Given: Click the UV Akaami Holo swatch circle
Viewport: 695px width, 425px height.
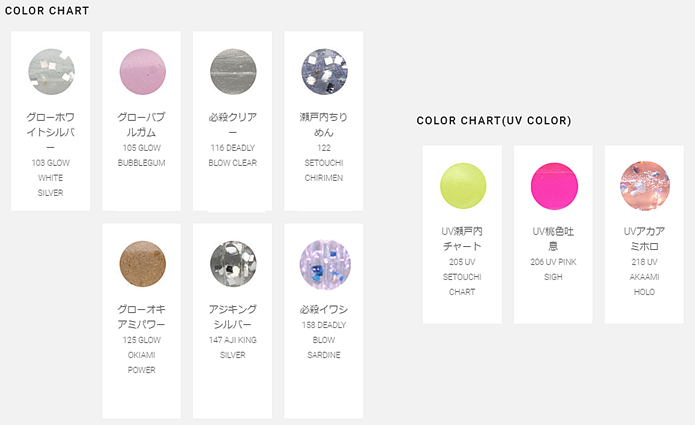Looking at the screenshot, I should pyautogui.click(x=644, y=185).
